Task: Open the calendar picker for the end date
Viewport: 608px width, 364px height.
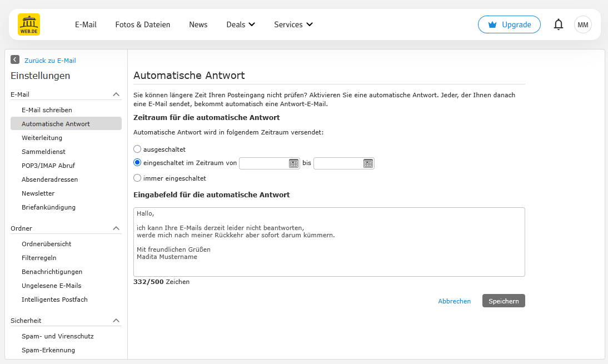Action: (x=368, y=163)
